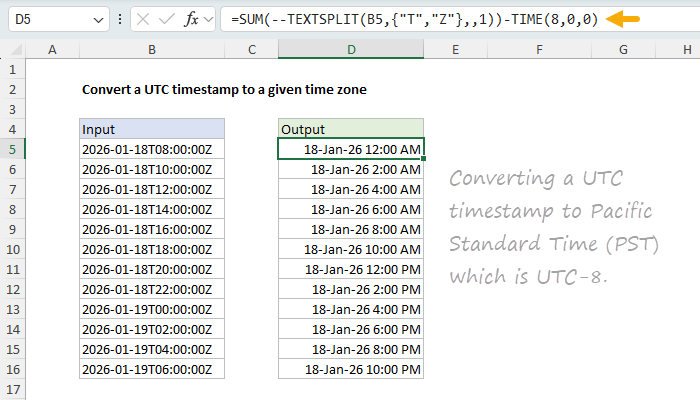Select column G header
700x400 pixels.
[623, 50]
